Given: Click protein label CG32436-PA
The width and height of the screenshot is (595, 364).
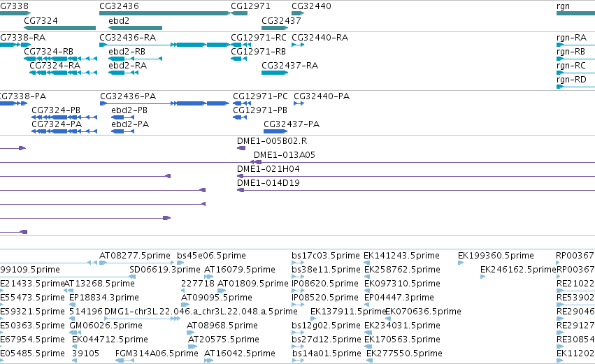Looking at the screenshot, I should 128,96.
